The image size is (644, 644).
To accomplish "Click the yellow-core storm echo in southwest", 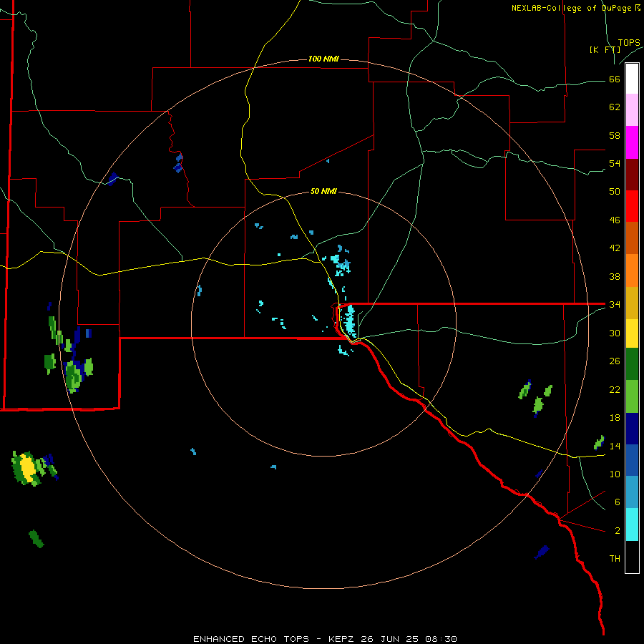I will pos(27,468).
